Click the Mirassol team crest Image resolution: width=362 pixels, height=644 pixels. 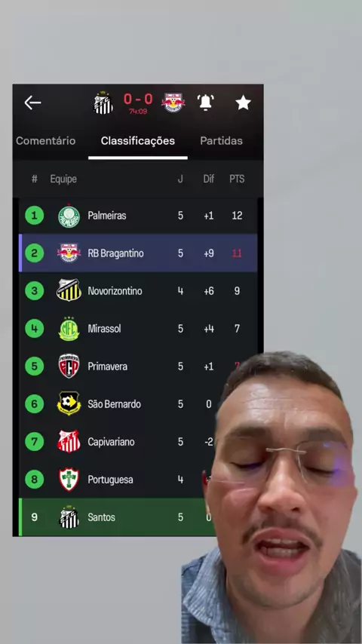[x=69, y=329]
